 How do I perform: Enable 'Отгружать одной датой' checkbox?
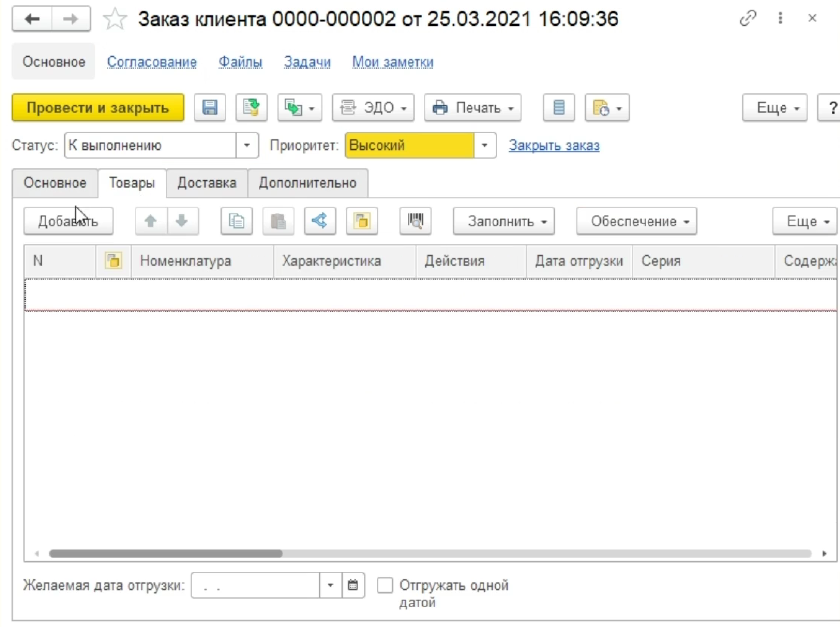coord(385,585)
